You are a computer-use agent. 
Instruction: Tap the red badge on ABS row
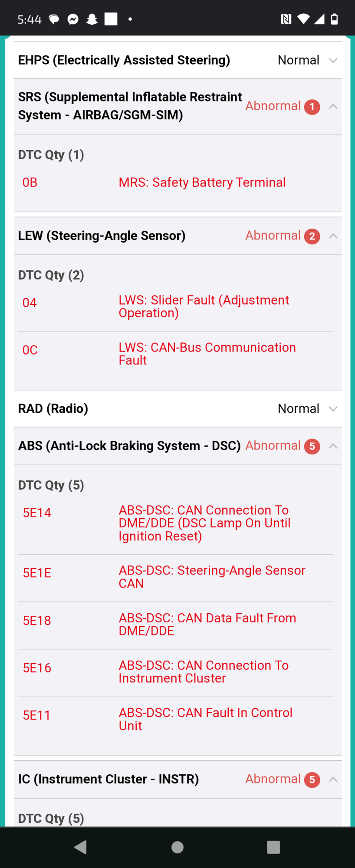(x=312, y=446)
